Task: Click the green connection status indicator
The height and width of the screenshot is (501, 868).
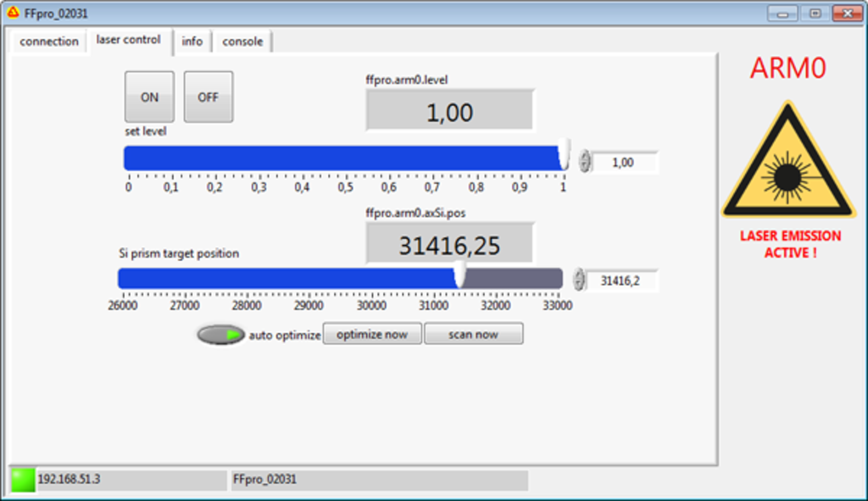Action: 22,480
